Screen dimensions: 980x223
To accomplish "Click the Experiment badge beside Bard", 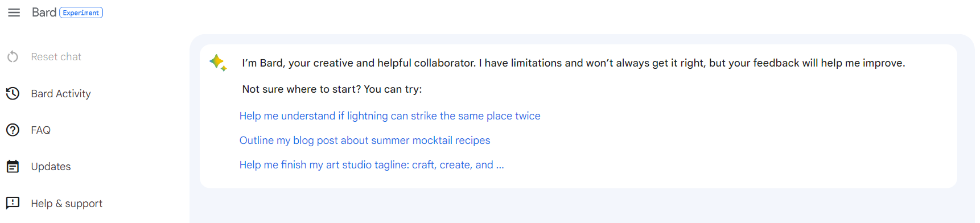I will tap(81, 13).
